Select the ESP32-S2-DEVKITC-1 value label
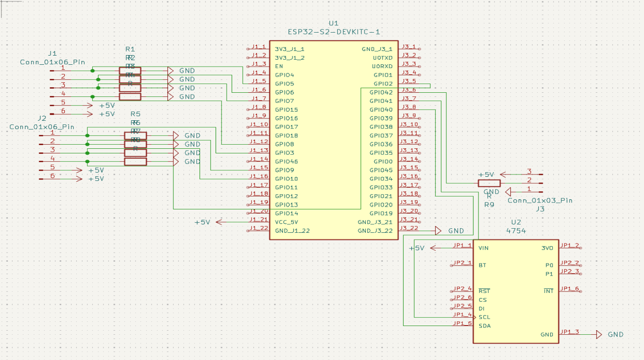 tap(333, 32)
